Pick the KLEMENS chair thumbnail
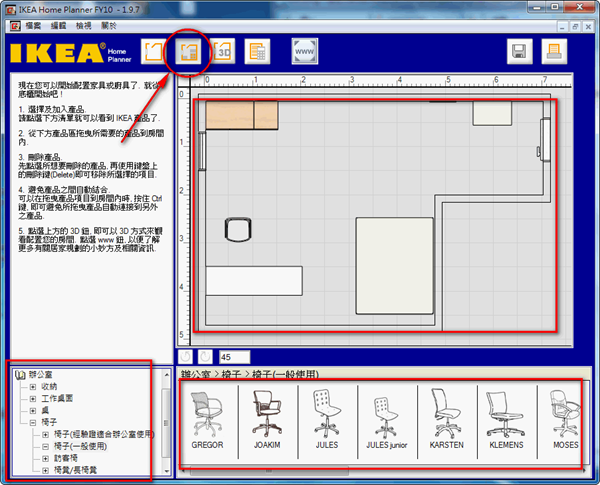This screenshot has width=600, height=485. [x=506, y=420]
